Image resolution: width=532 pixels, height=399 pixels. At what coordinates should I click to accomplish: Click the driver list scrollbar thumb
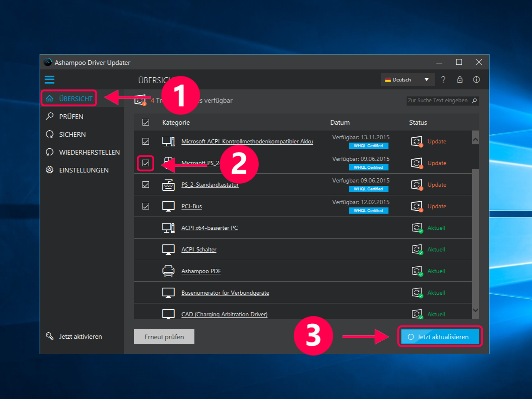475,157
